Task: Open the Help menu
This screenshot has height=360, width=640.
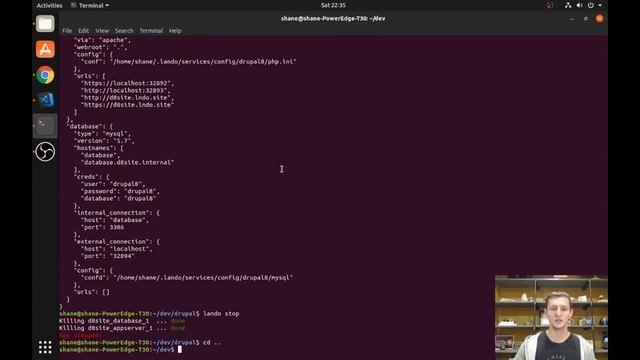Action: [x=175, y=31]
